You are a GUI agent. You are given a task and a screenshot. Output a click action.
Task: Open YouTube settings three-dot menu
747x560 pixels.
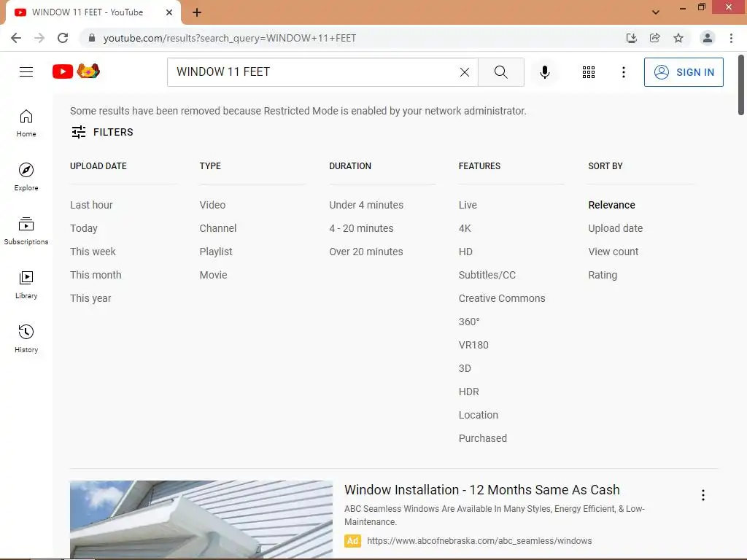point(623,72)
